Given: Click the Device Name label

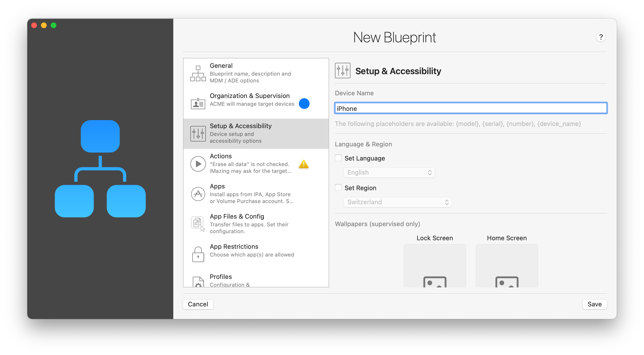Looking at the screenshot, I should point(354,93).
